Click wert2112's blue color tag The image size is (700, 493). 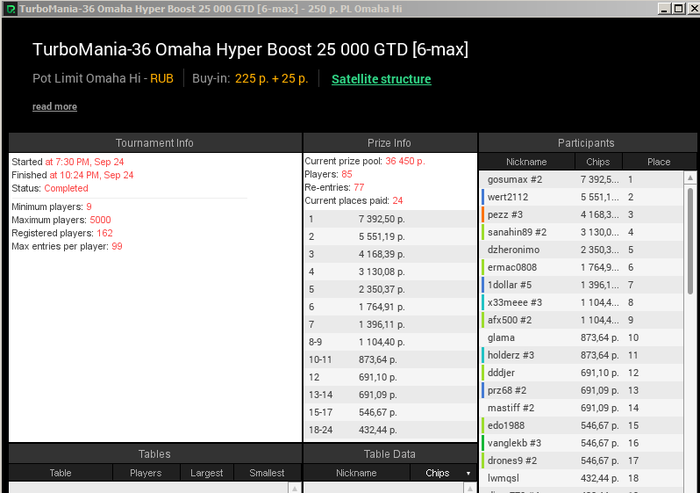click(483, 197)
